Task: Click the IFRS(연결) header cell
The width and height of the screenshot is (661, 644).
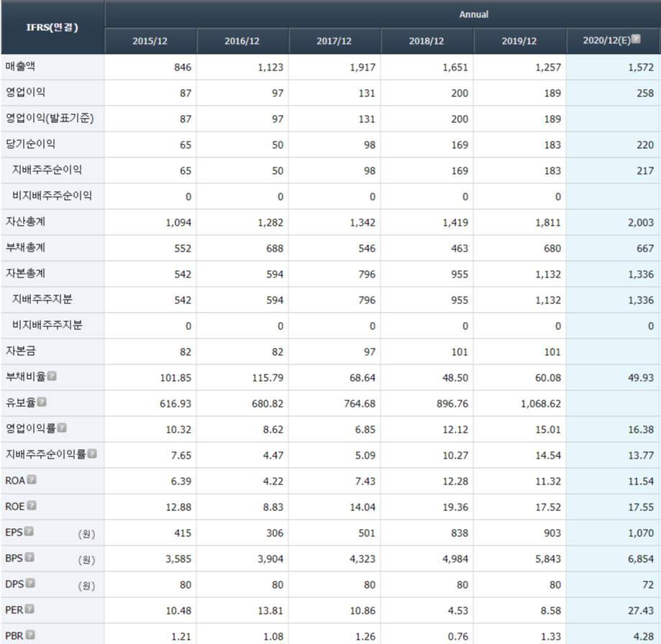Action: pos(53,27)
